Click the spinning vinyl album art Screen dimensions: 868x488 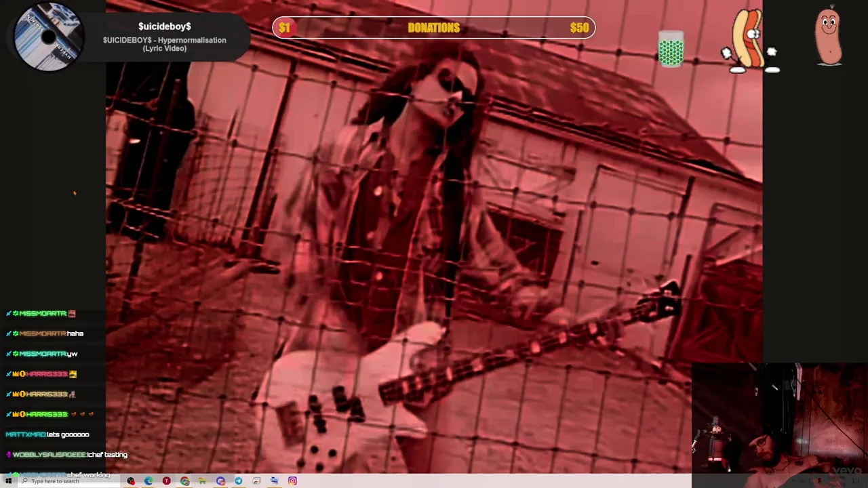click(48, 37)
